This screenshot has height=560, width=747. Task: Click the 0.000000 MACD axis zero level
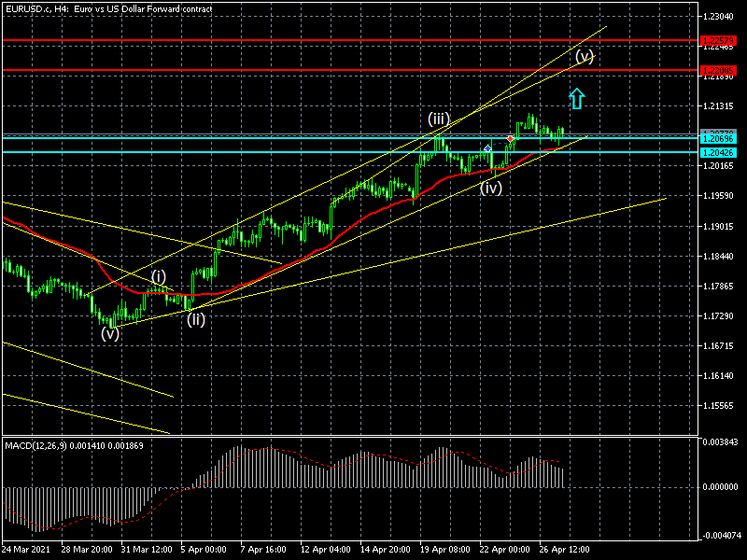(720, 487)
